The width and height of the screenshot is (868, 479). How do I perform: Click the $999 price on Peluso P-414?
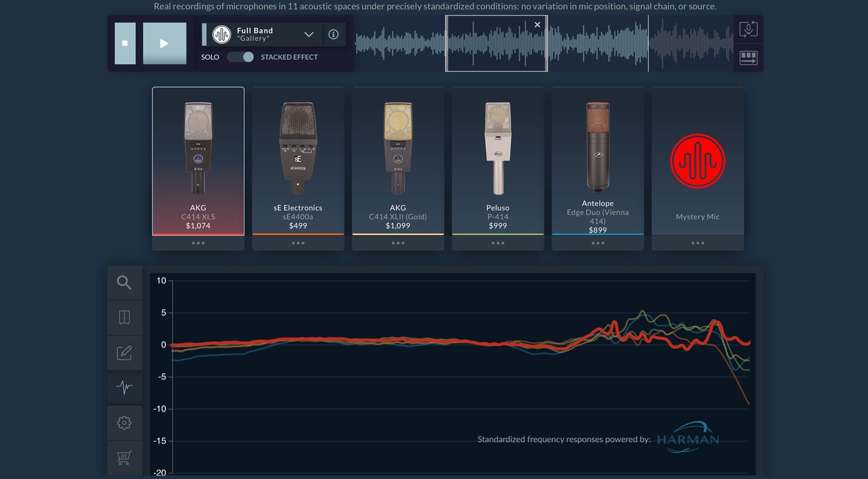(498, 225)
